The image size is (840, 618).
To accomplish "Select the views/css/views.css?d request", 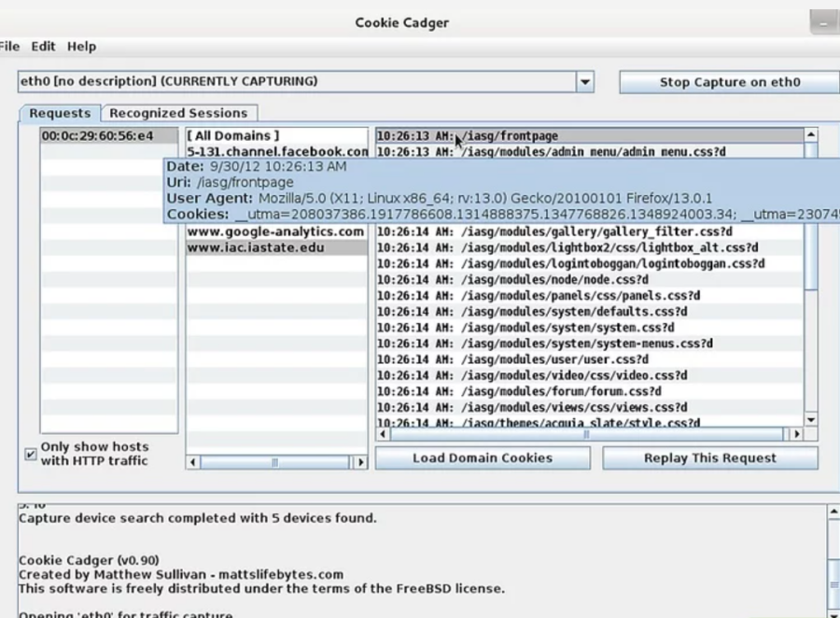I will tap(589, 407).
